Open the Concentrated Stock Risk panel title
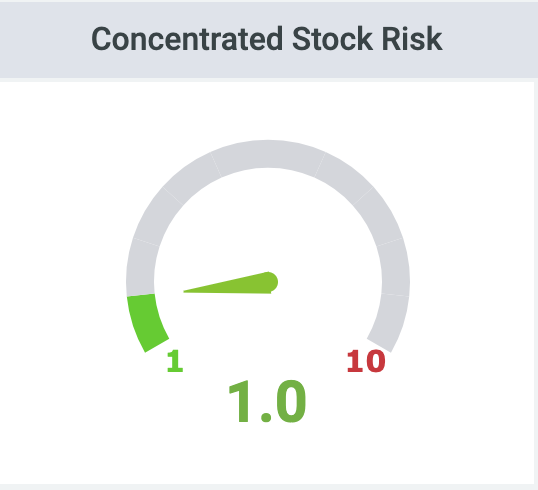Viewport: 538px width, 490px height. point(267,39)
